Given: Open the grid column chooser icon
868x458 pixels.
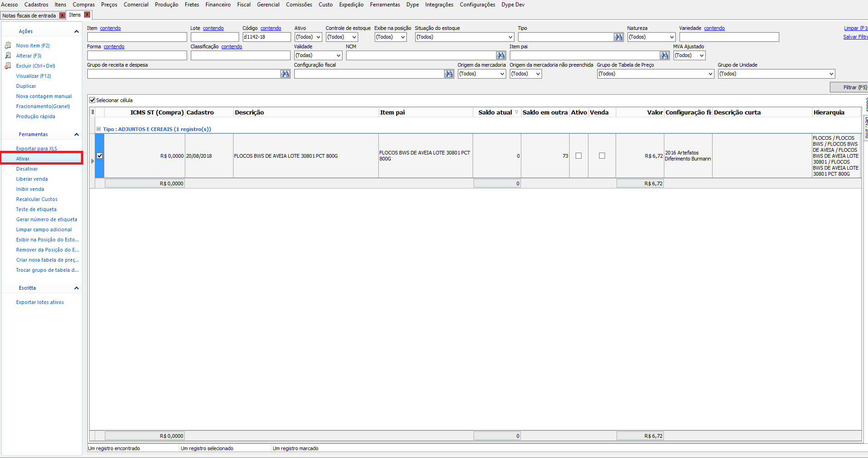Looking at the screenshot, I should (92, 112).
